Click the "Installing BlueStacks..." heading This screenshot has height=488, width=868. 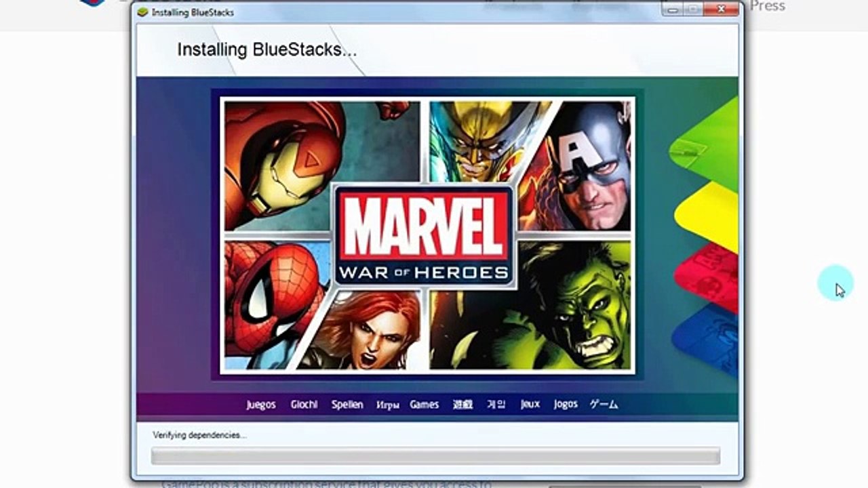click(267, 49)
